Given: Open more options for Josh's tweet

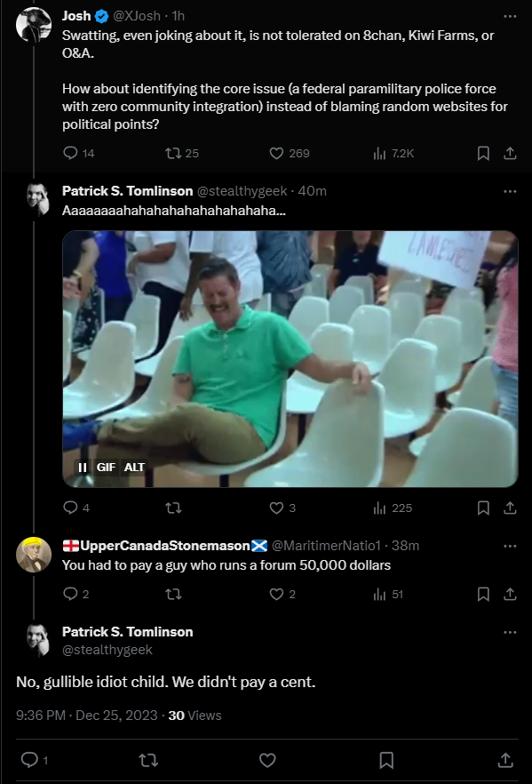Looking at the screenshot, I should coord(510,17).
